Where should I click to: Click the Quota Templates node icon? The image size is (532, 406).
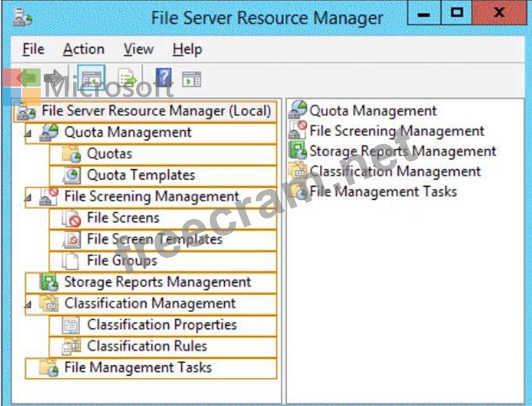click(72, 175)
